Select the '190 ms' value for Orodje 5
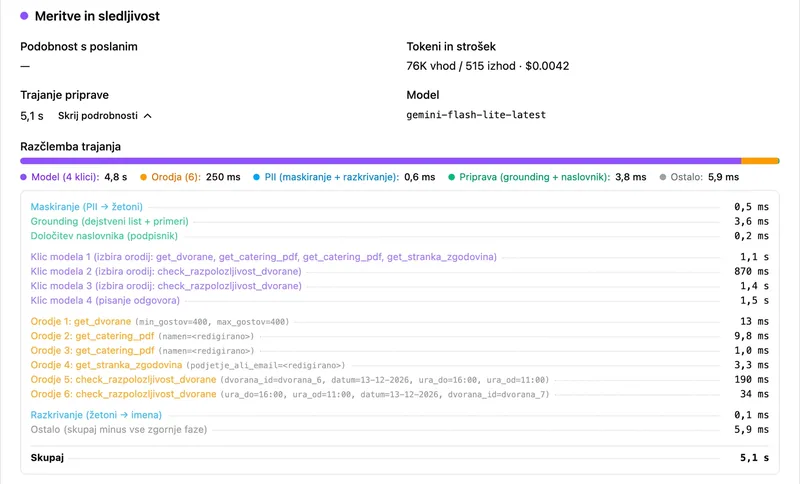The width and height of the screenshot is (800, 484). 752,379
